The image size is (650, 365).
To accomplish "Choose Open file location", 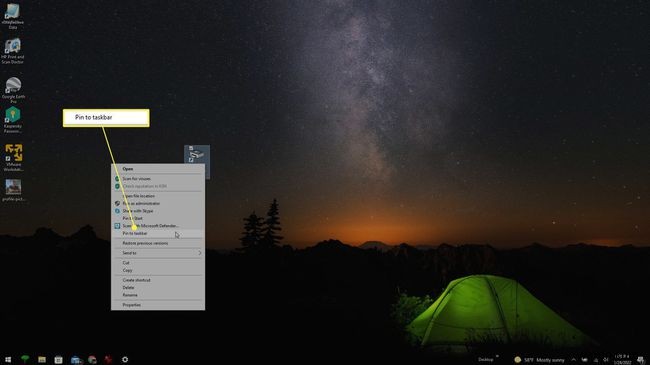I will coord(158,196).
